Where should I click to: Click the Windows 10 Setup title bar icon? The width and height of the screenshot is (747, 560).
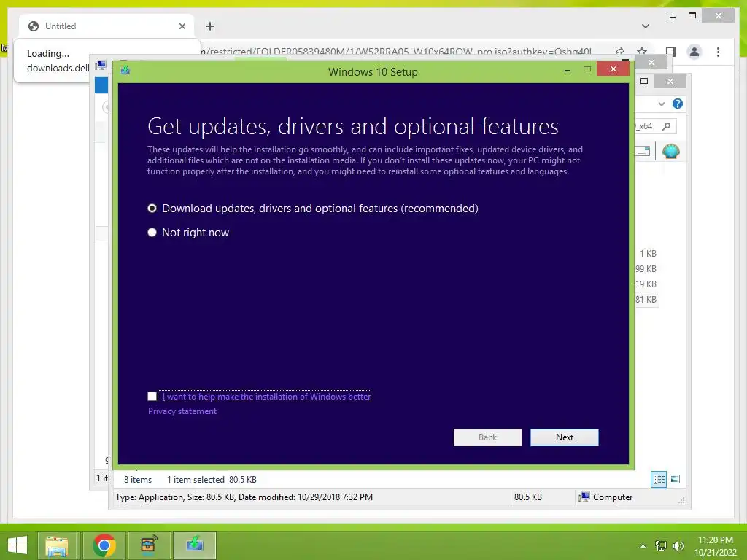pos(125,71)
